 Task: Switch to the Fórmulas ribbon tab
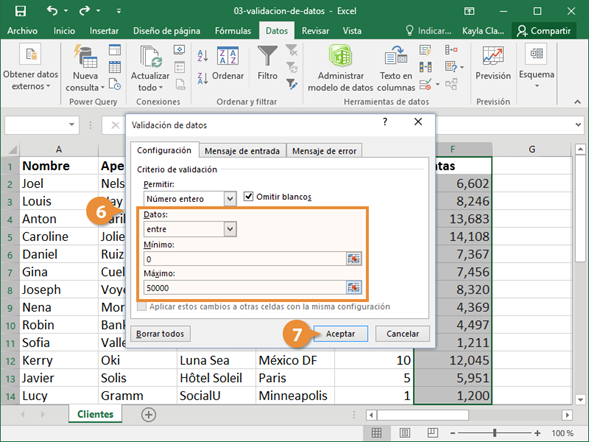click(x=233, y=31)
